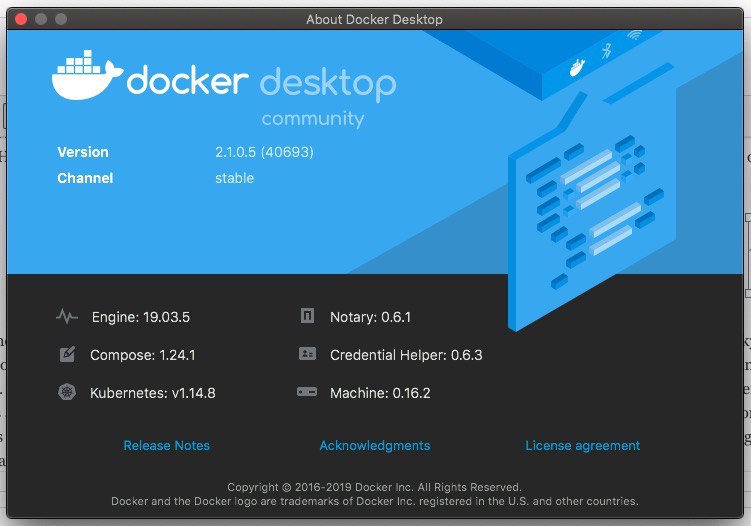
Task: Click the 'Version' label
Action: coord(83,152)
